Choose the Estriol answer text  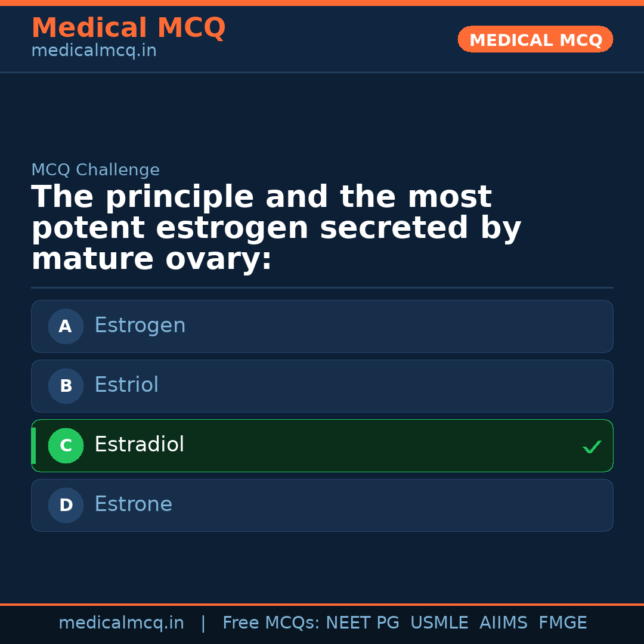tap(126, 385)
